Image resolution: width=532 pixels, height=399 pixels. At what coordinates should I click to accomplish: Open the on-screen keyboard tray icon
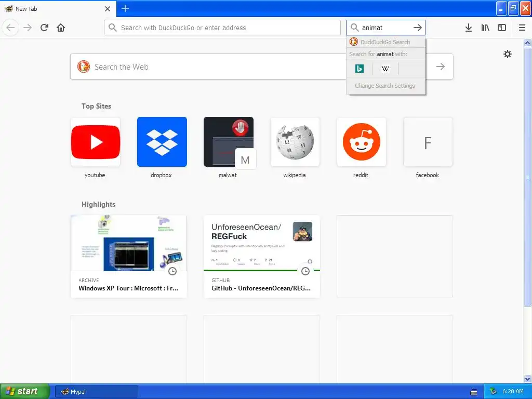click(474, 392)
